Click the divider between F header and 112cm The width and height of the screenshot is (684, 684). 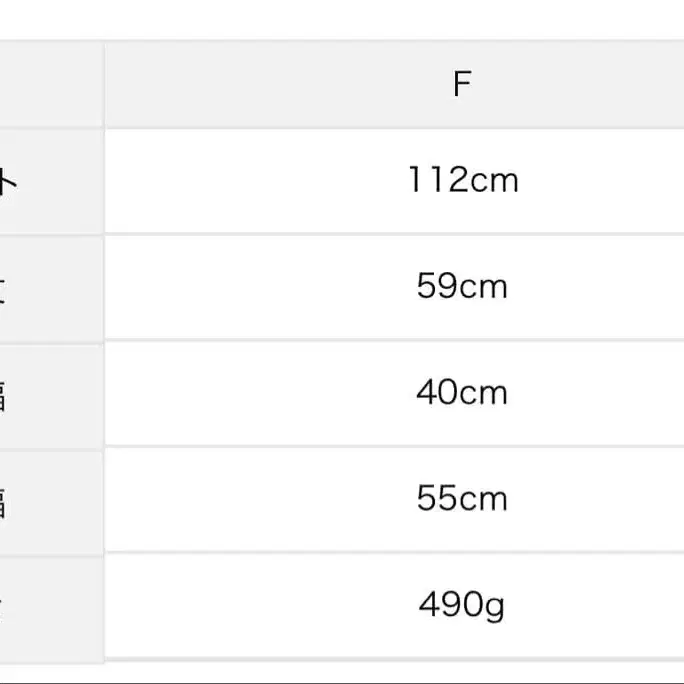coord(394,128)
